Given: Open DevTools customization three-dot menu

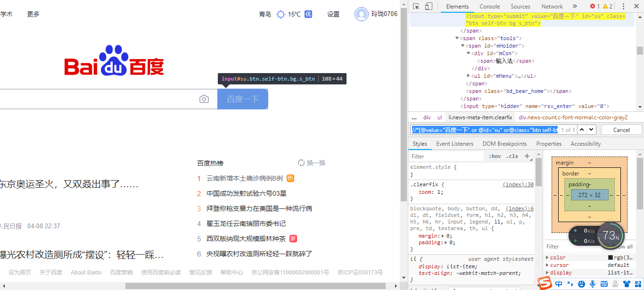Looking at the screenshot, I should click(623, 6).
